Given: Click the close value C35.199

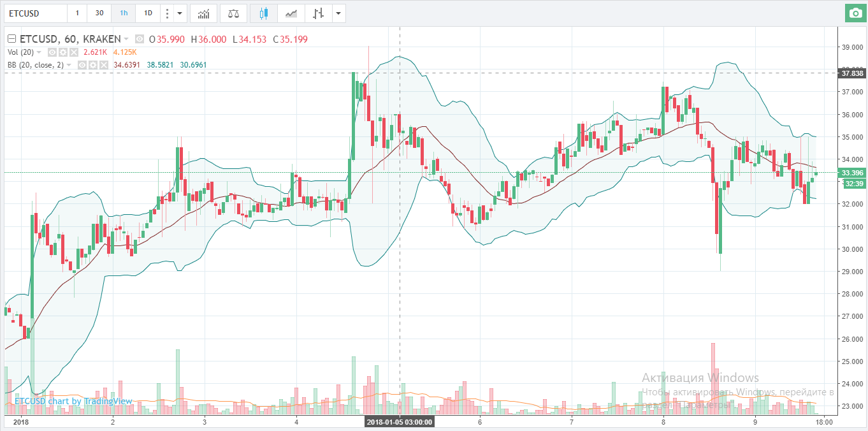Looking at the screenshot, I should point(290,40).
